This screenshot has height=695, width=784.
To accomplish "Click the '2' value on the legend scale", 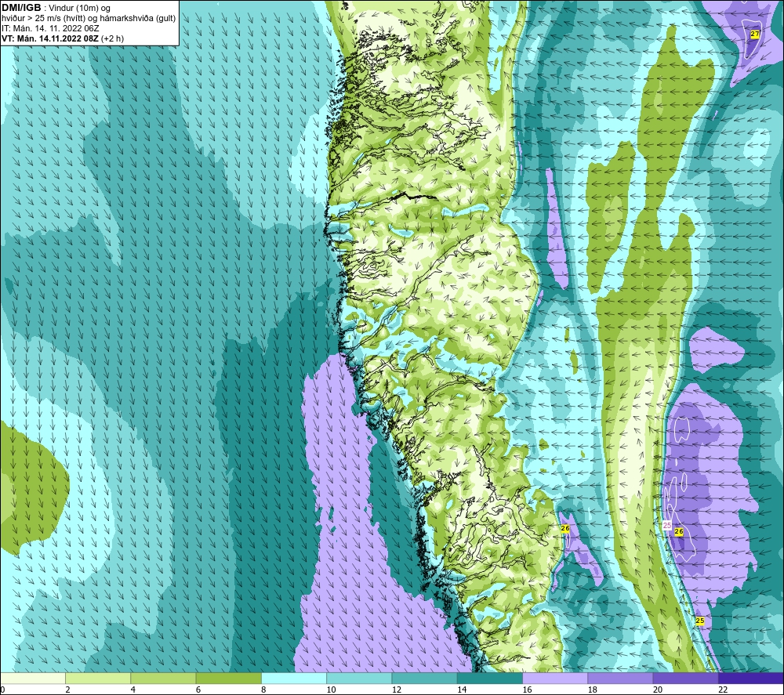I will 67,690.
